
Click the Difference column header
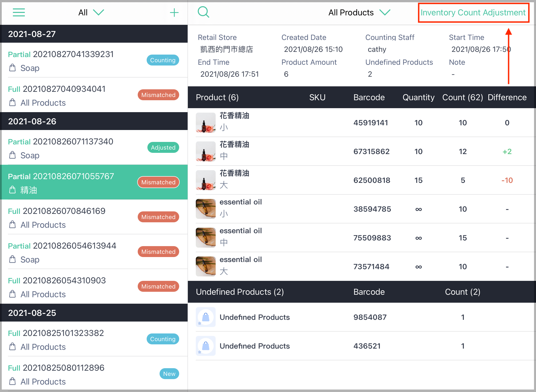point(507,97)
